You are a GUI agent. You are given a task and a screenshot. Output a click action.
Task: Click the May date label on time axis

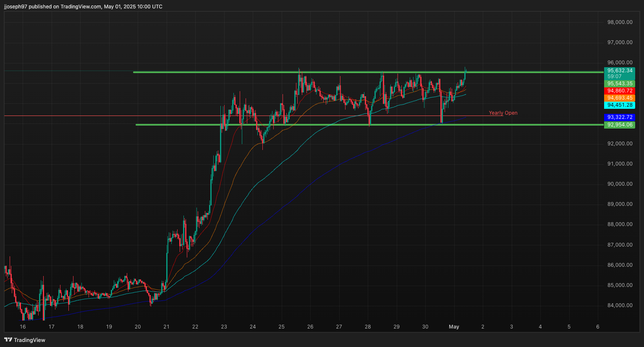tap(454, 326)
